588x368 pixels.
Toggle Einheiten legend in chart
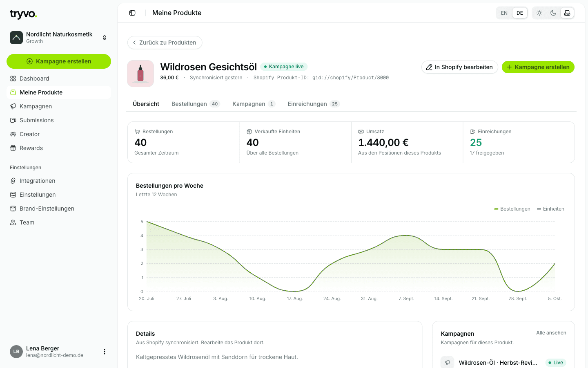pos(550,209)
